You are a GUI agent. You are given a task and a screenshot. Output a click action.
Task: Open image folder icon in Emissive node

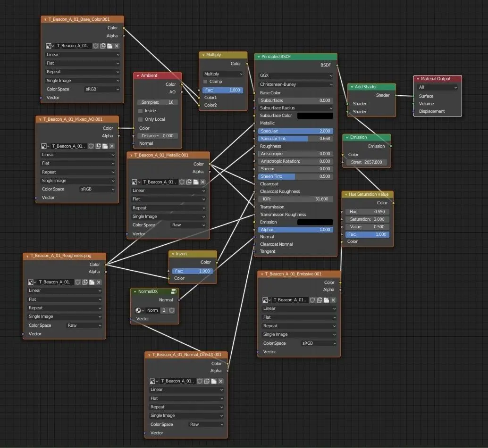tap(327, 300)
